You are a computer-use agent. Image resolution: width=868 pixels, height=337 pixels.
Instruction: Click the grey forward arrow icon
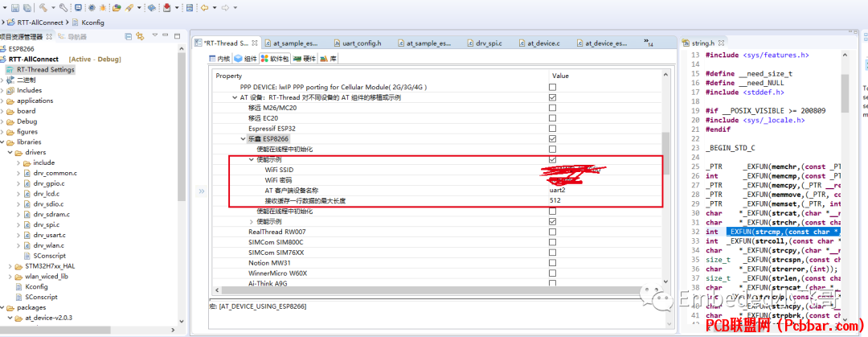(225, 8)
